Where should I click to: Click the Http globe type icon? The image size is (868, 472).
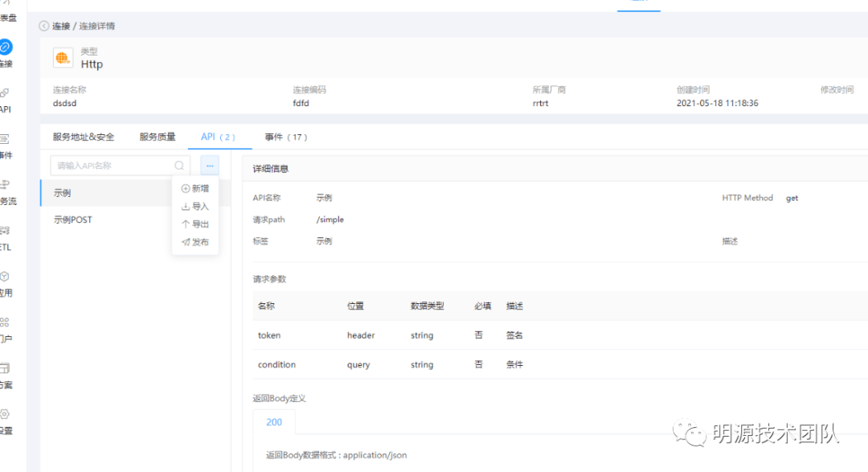pyautogui.click(x=63, y=58)
